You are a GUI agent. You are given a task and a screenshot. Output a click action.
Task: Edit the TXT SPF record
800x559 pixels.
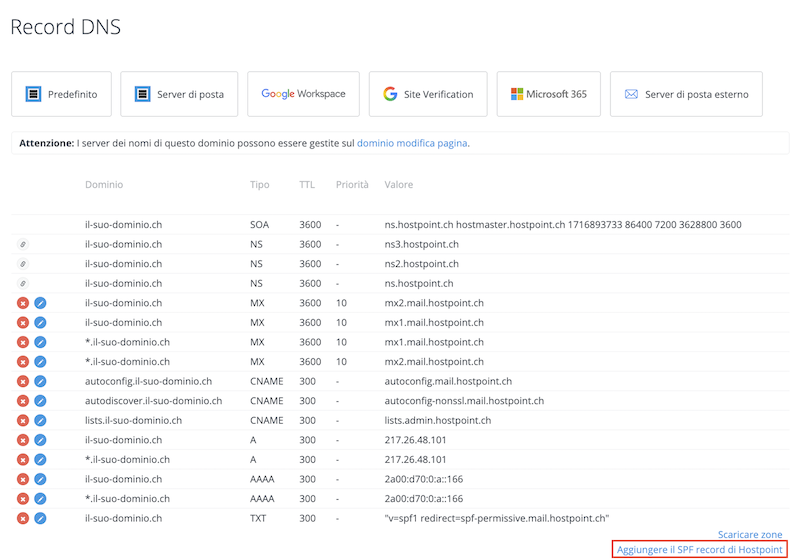(40, 518)
